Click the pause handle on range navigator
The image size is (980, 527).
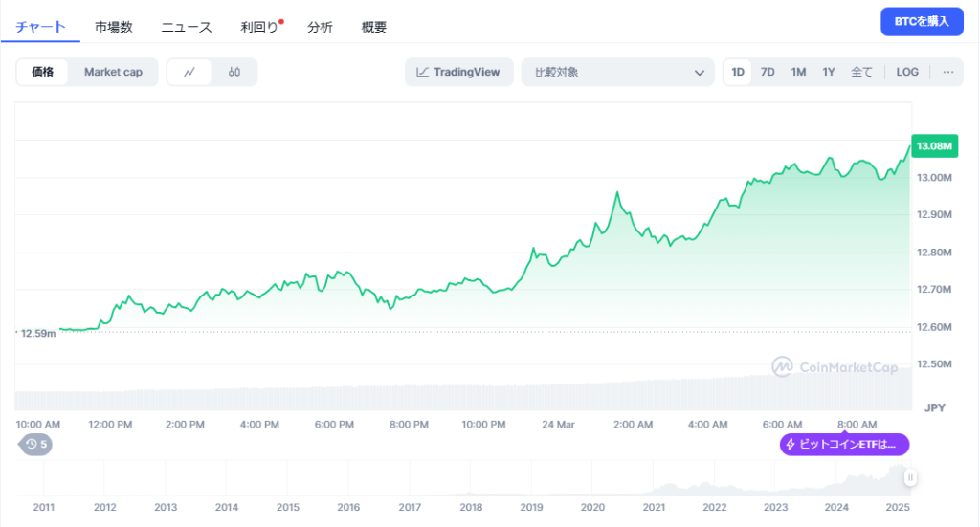click(x=910, y=477)
